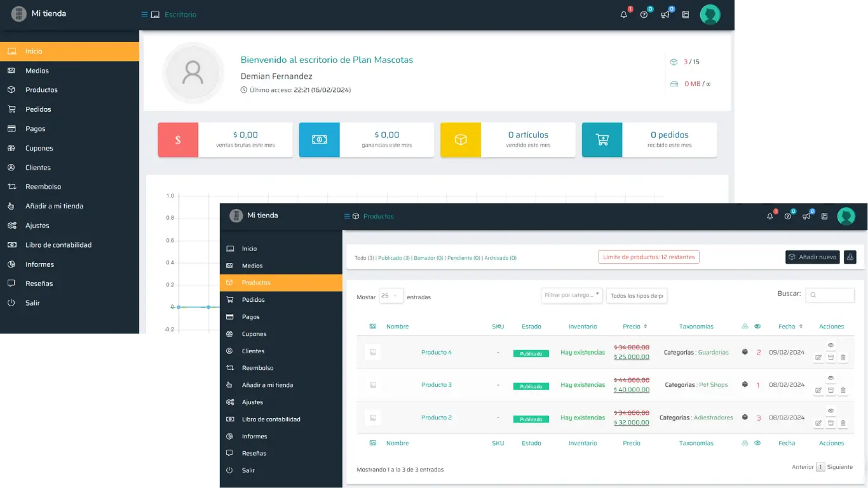Click archive icon for Producto 2
Screen dimensions: 868x488
tap(831, 423)
